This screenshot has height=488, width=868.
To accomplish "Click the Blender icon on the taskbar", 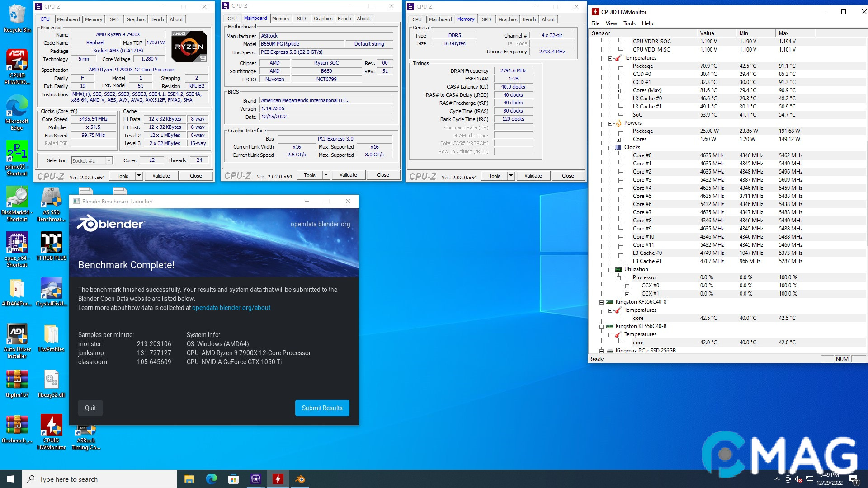I will coord(300,479).
